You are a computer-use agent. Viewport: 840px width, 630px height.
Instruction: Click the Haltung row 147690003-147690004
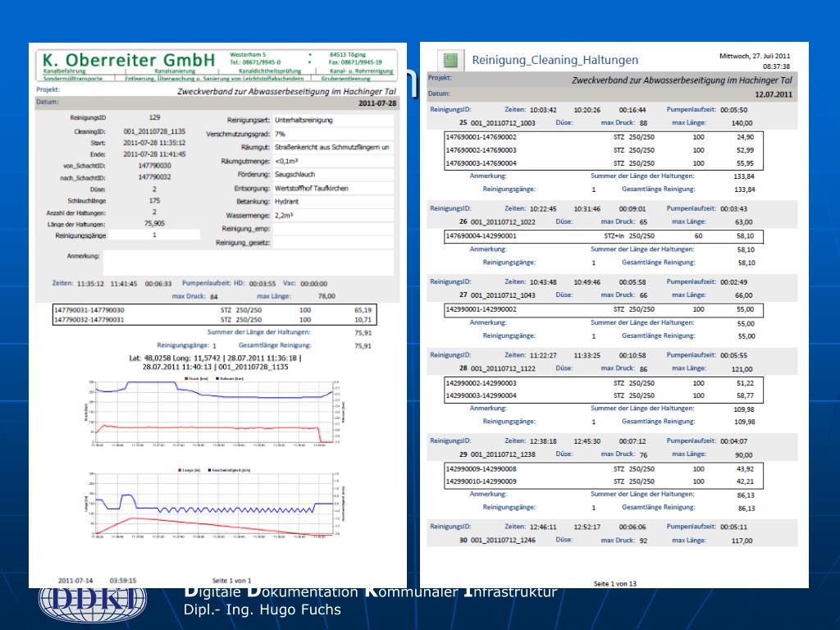tap(604, 163)
